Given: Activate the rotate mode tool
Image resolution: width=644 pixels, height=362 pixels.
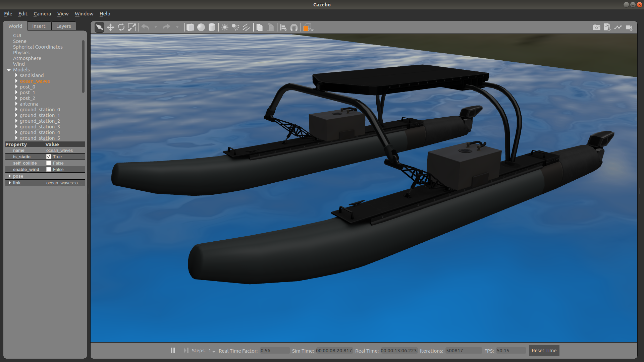Looking at the screenshot, I should coord(121,27).
